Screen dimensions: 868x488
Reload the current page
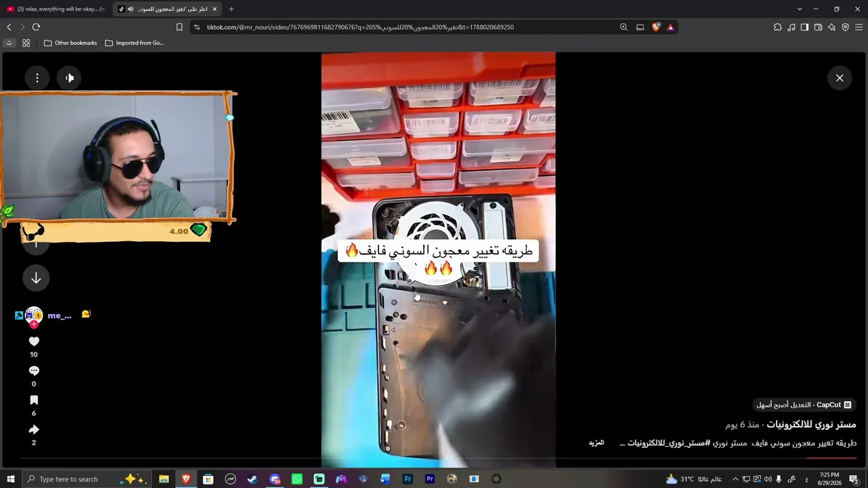tap(36, 27)
